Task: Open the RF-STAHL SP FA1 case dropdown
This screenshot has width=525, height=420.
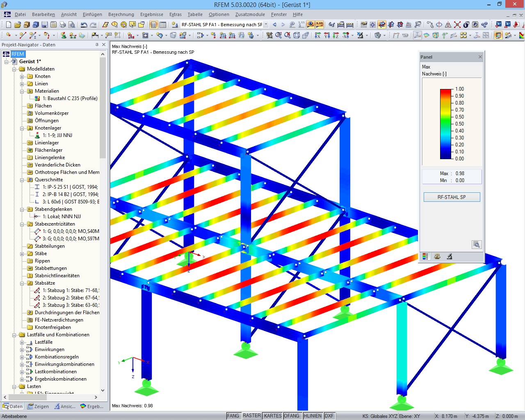Action: point(266,24)
